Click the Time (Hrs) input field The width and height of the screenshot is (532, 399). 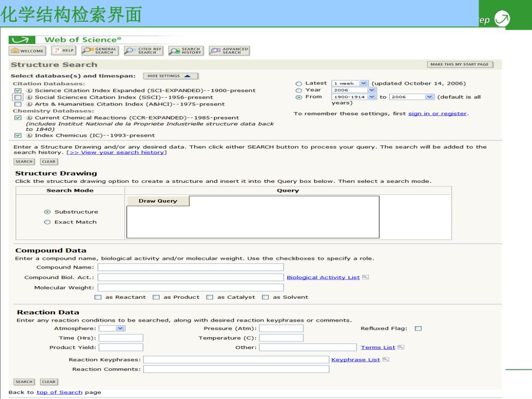[121, 338]
